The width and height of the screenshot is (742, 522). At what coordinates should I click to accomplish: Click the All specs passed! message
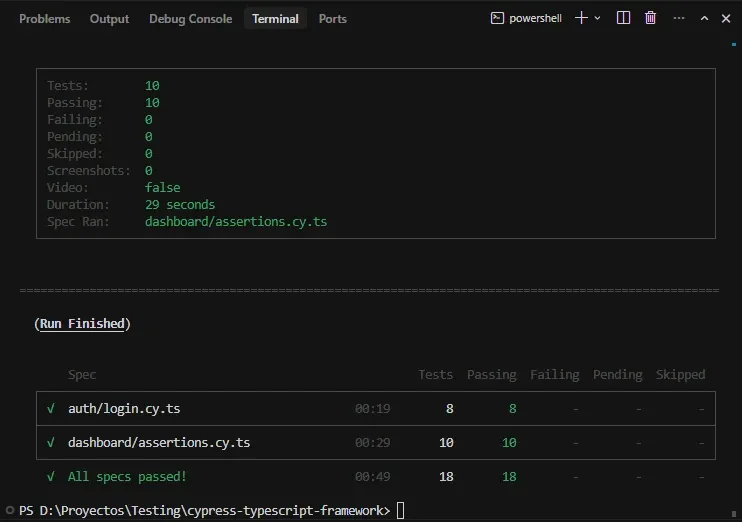pos(127,477)
